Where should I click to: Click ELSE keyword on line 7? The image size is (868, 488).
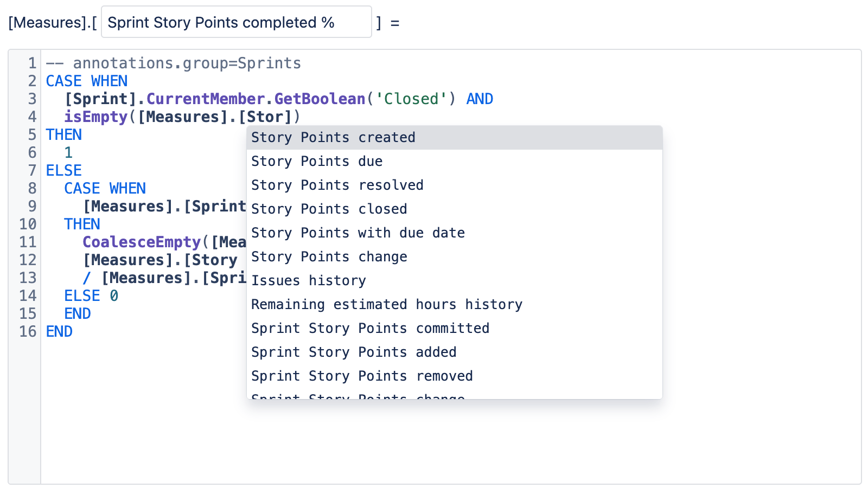pos(64,171)
